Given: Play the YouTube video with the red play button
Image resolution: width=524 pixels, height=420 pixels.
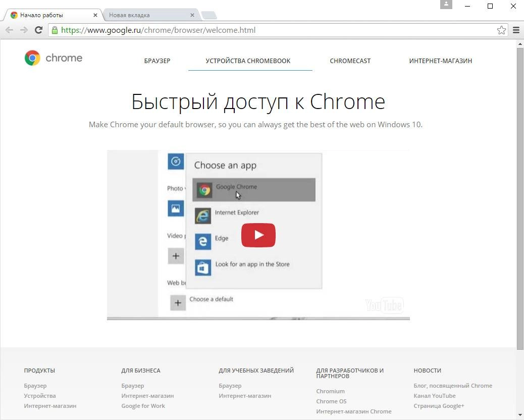Looking at the screenshot, I should pos(258,235).
